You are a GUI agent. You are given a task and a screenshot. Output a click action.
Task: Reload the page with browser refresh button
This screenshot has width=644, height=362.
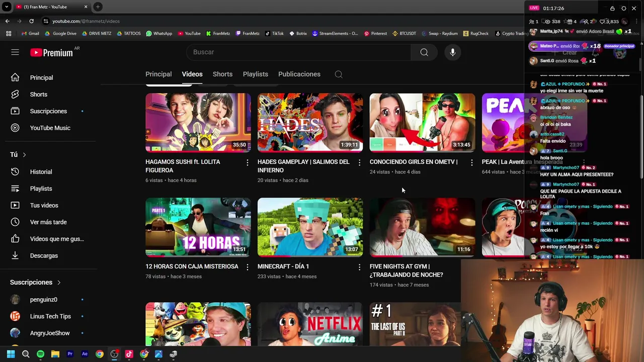pyautogui.click(x=31, y=21)
